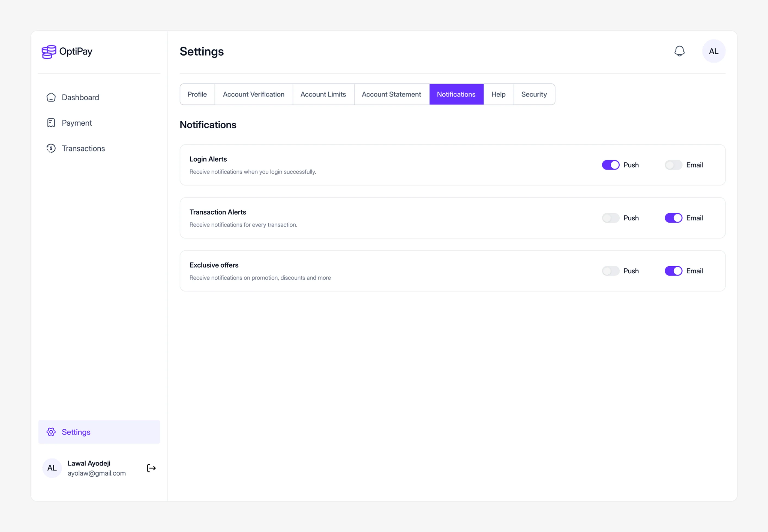768x532 pixels.
Task: Enable Email for Login Alerts
Action: tap(673, 165)
